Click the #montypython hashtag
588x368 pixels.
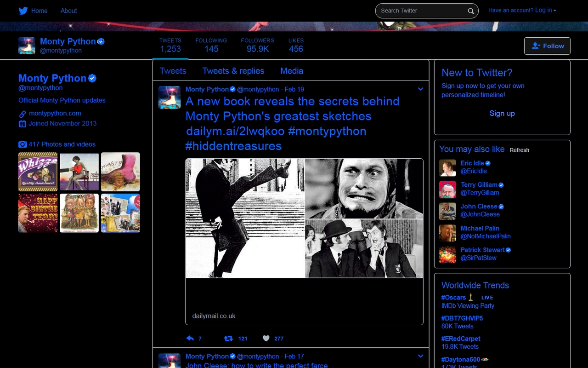click(x=327, y=131)
